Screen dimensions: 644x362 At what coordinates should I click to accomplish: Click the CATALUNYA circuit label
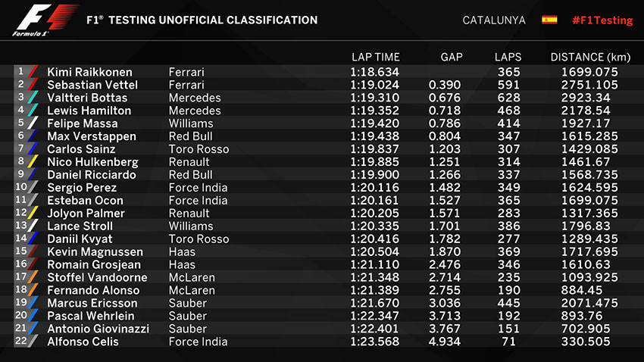pos(494,20)
